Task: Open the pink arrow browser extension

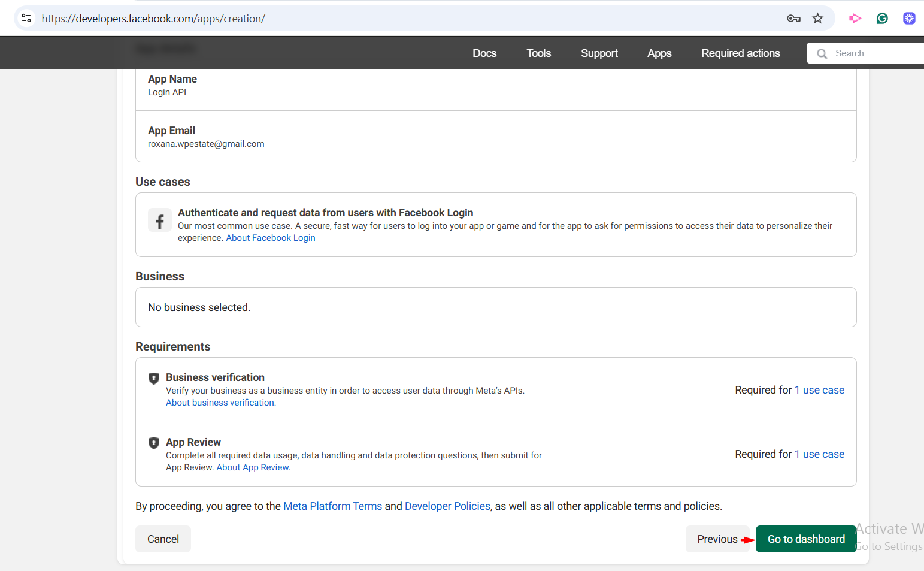Action: tap(855, 19)
